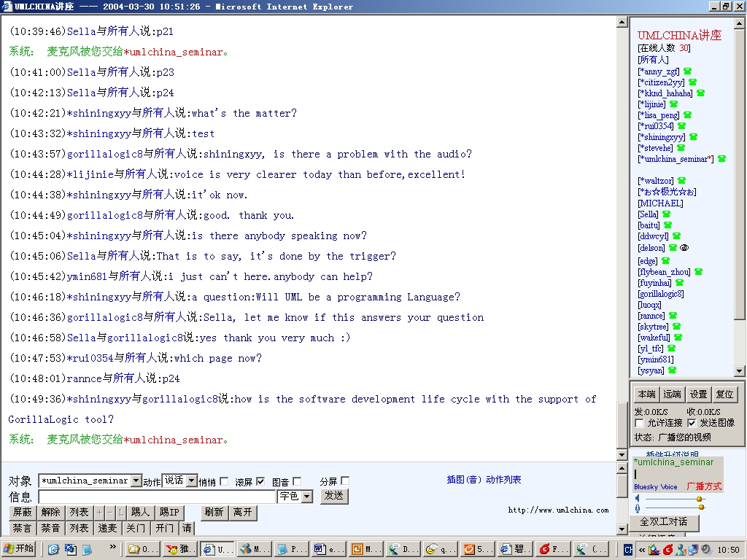Open the Windows Start menu (开始)
Viewport: 747px width, 560px height.
(x=19, y=549)
